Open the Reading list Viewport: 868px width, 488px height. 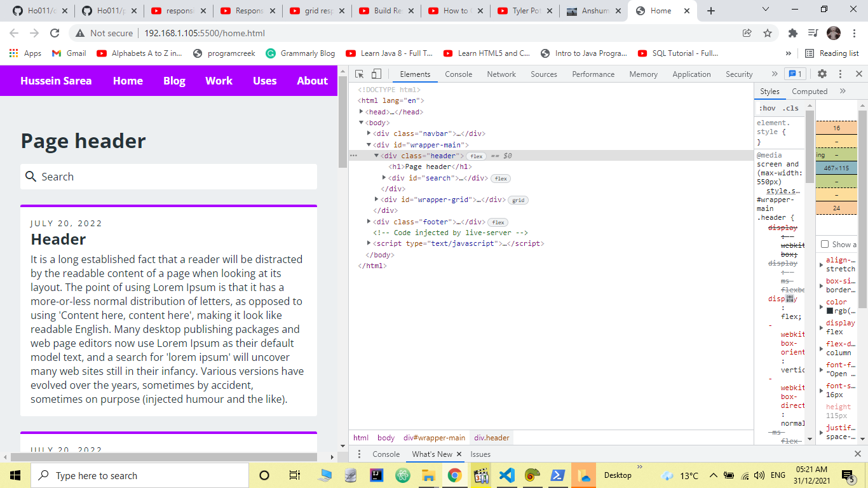click(x=832, y=53)
